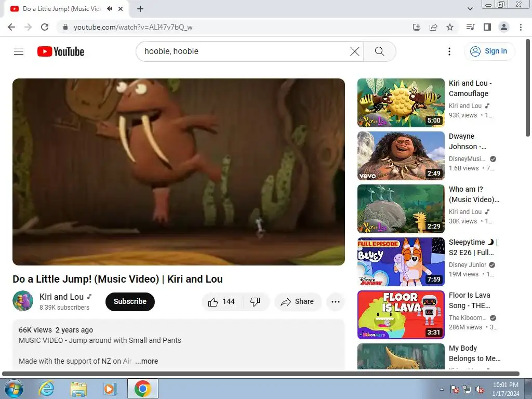Subscribe to Kiri and Lou channel
The image size is (532, 399).
[130, 302]
